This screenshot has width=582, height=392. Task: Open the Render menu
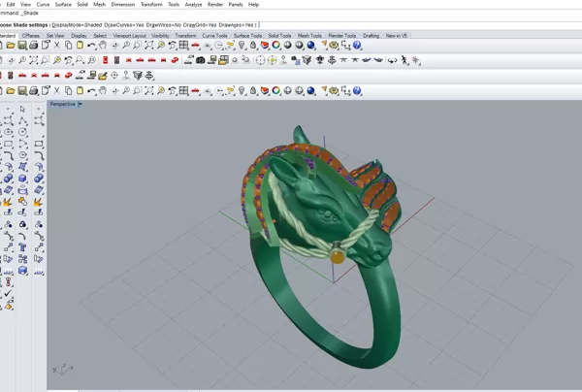(x=215, y=5)
